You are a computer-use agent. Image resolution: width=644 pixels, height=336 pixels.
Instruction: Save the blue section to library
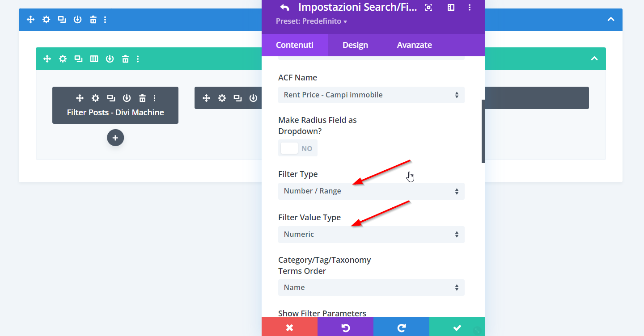pos(77,20)
